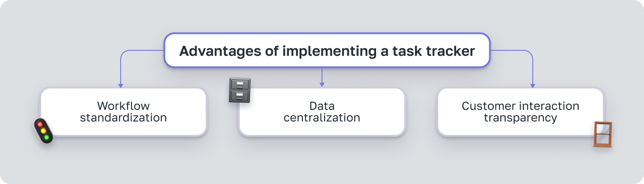Select the red light on the traffic light
Screen dimensions: 644x184
[x=40, y=125]
